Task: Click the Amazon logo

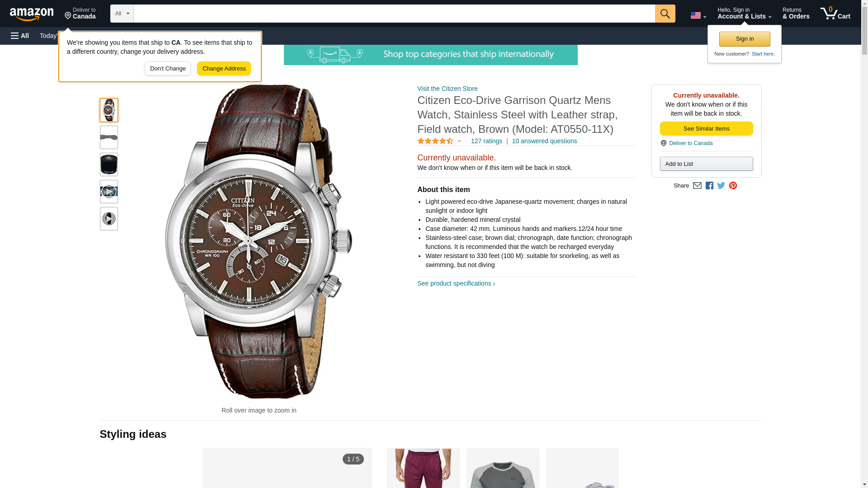Action: pyautogui.click(x=32, y=14)
